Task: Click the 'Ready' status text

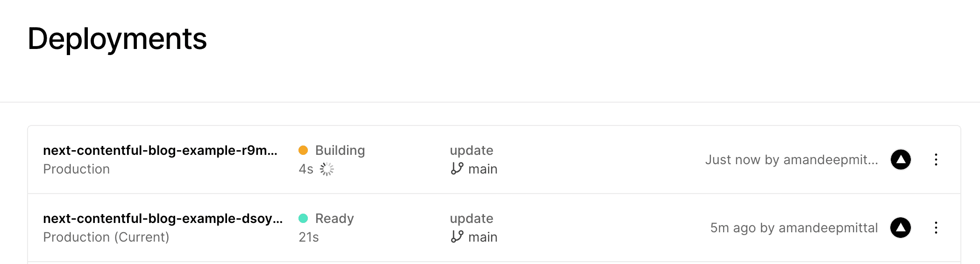Action: (334, 218)
